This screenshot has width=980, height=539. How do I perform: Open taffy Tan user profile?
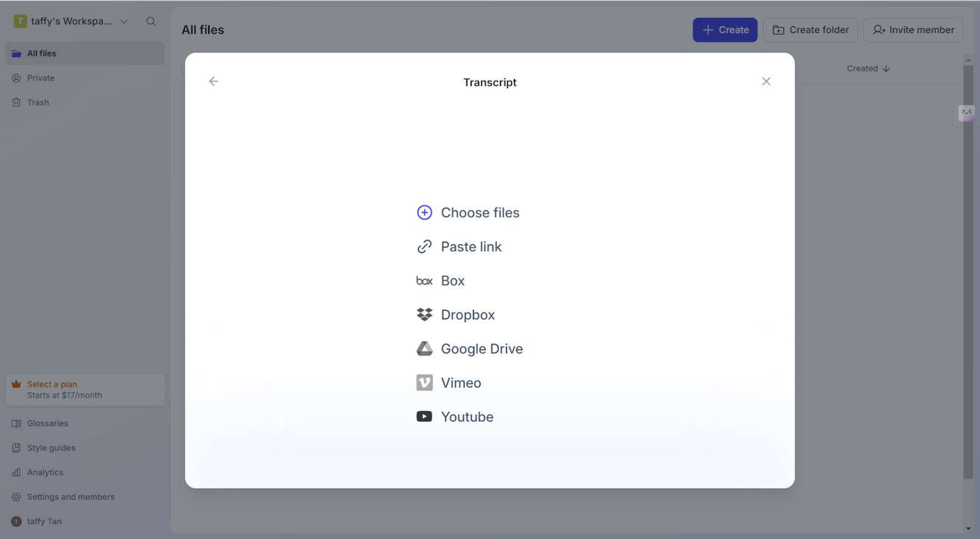(85, 521)
